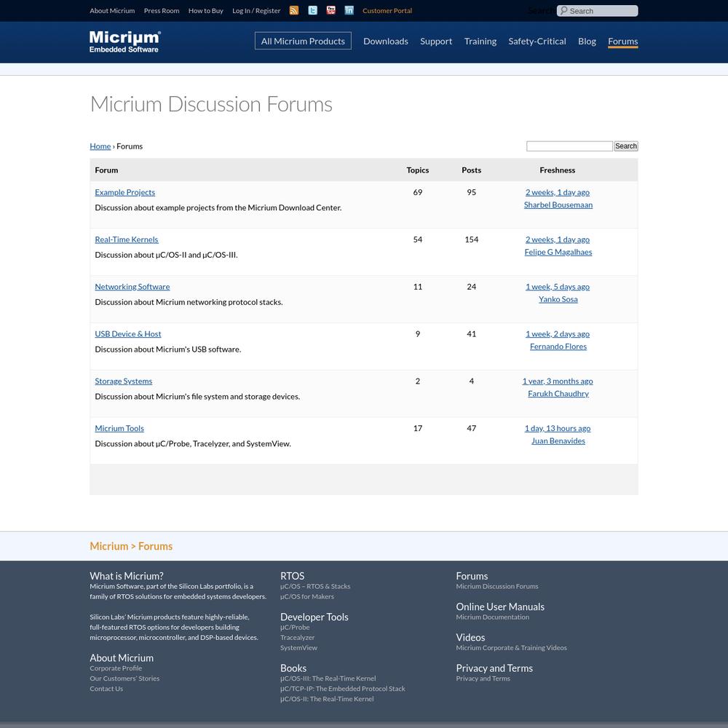View Juan Benavides's profile
728x728 pixels.
pyautogui.click(x=558, y=441)
